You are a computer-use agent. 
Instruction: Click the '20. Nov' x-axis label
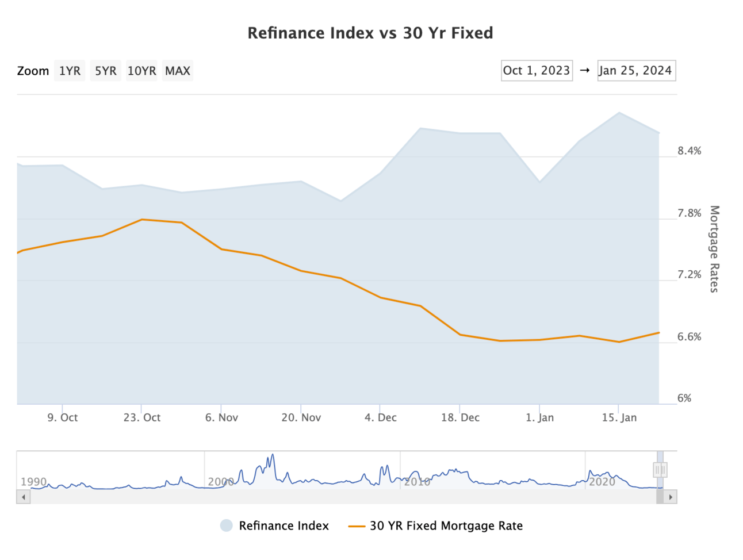pyautogui.click(x=301, y=417)
